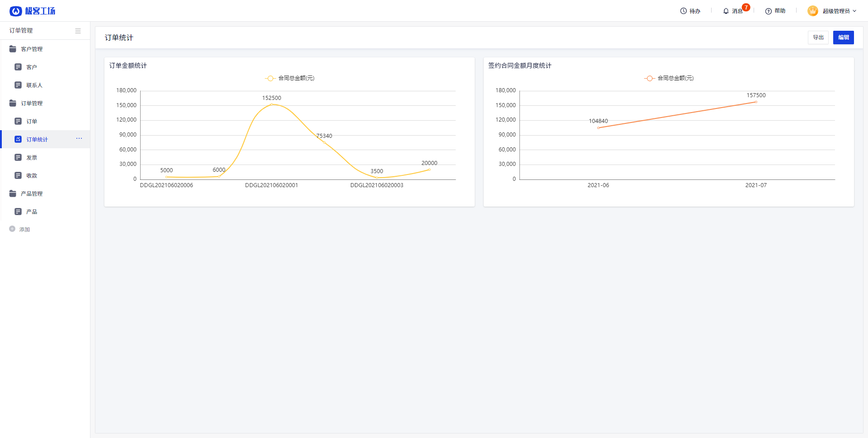
Task: Open the 待办 clock icon
Action: pyautogui.click(x=683, y=11)
